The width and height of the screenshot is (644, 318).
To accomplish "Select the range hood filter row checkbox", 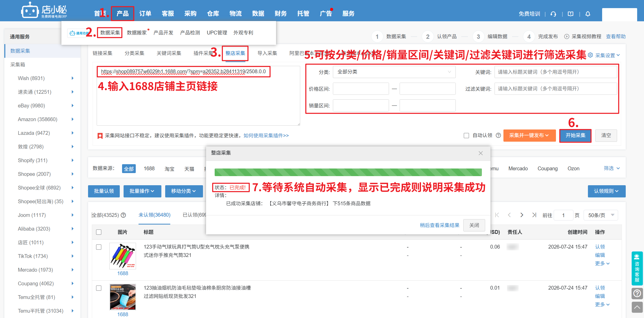I will point(99,288).
